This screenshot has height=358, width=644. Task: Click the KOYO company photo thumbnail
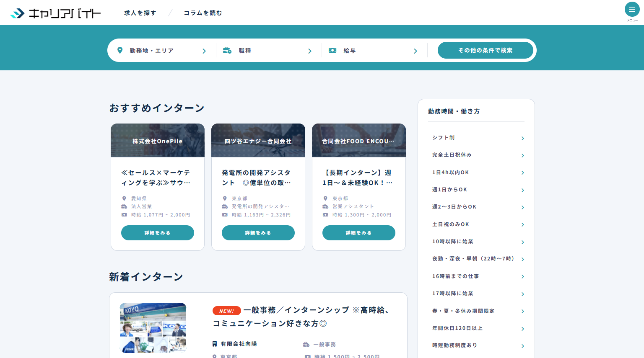pyautogui.click(x=153, y=328)
